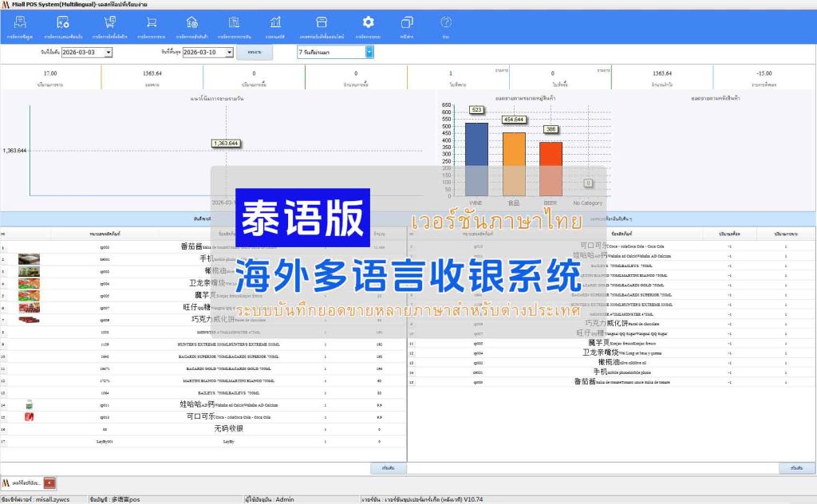Expand the end date 2026-03-10 dropdown
The height and width of the screenshot is (504, 817).
click(x=228, y=53)
